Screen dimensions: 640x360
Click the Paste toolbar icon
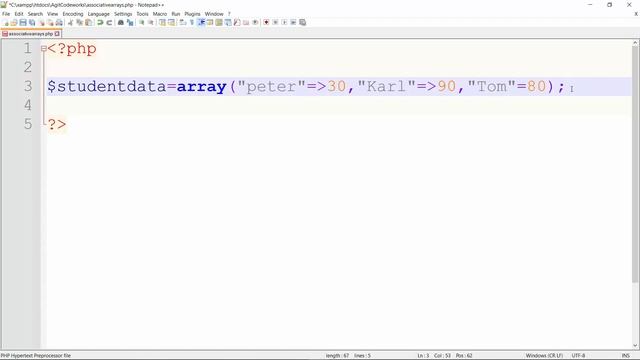(88, 22)
